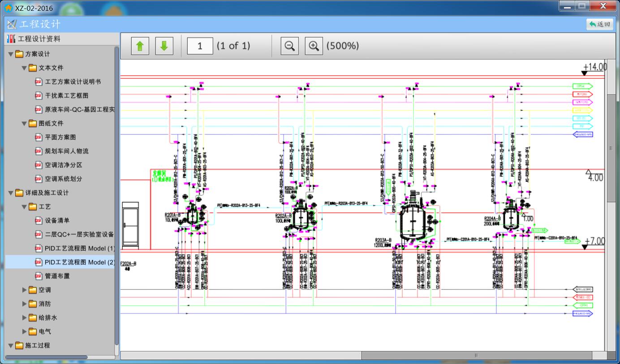This screenshot has width=620, height=364.
Task: Open 空调洁净分区 drawing
Action: [x=64, y=165]
